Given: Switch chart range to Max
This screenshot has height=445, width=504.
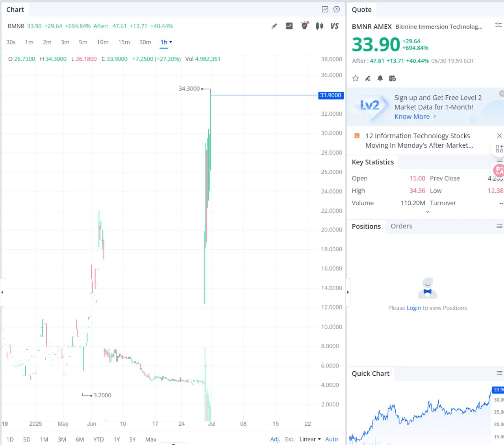Looking at the screenshot, I should 151,439.
